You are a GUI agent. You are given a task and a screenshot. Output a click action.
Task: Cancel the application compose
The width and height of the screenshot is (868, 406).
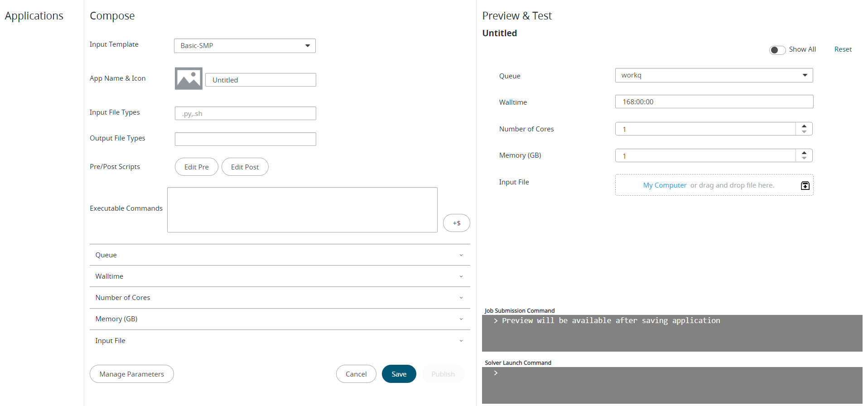(356, 374)
